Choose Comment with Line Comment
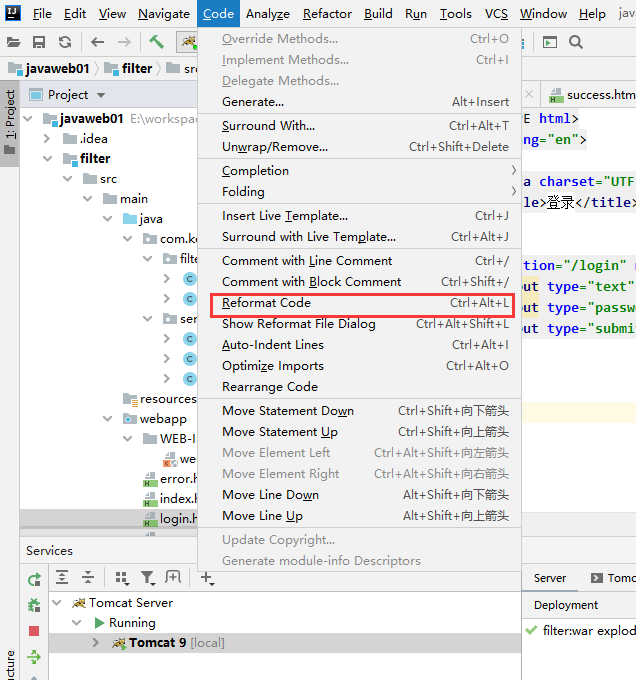Viewport: 636px width, 680px height. [x=360, y=261]
